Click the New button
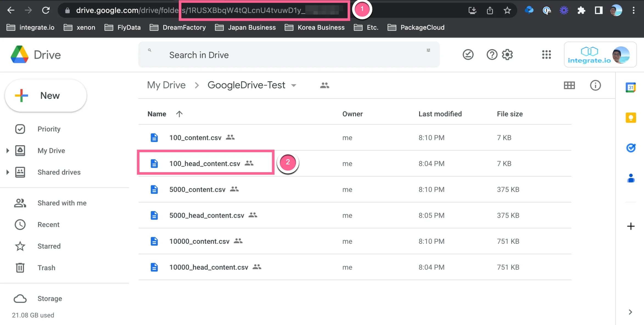 pos(46,96)
